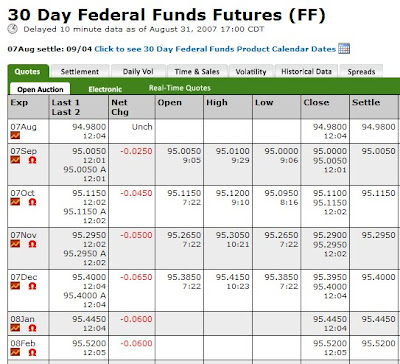Switch to the Spreads tab
This screenshot has height=364, width=400.
click(x=361, y=71)
